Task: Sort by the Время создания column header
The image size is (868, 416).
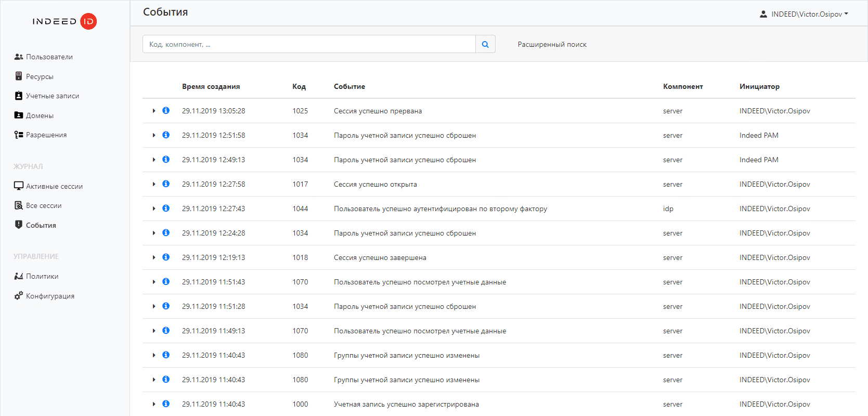Action: [x=211, y=86]
